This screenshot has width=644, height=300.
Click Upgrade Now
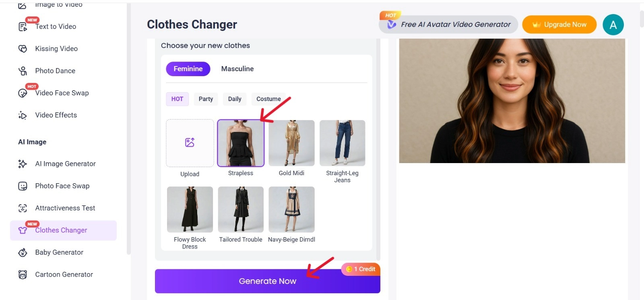(x=559, y=24)
